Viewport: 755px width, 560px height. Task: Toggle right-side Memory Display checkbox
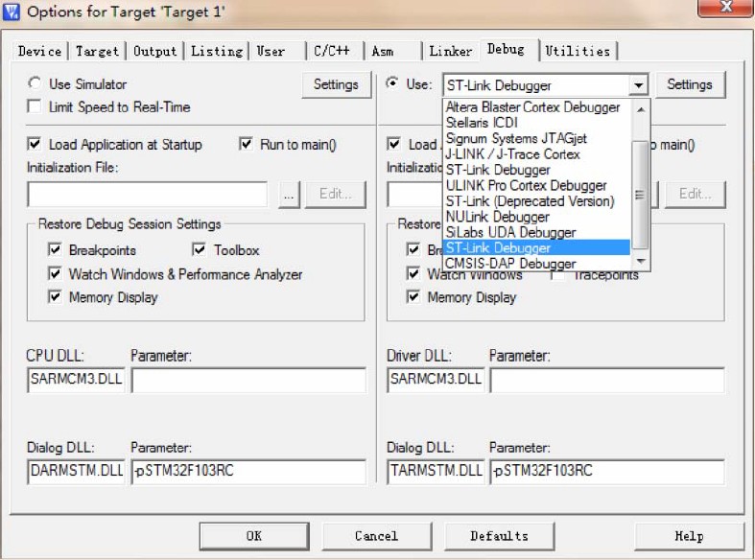(413, 296)
